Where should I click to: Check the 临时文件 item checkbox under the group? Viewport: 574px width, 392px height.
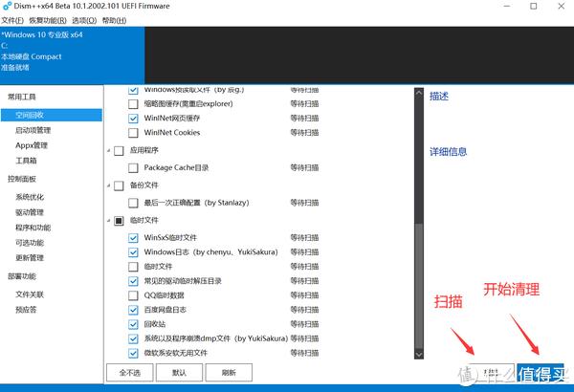[133, 267]
